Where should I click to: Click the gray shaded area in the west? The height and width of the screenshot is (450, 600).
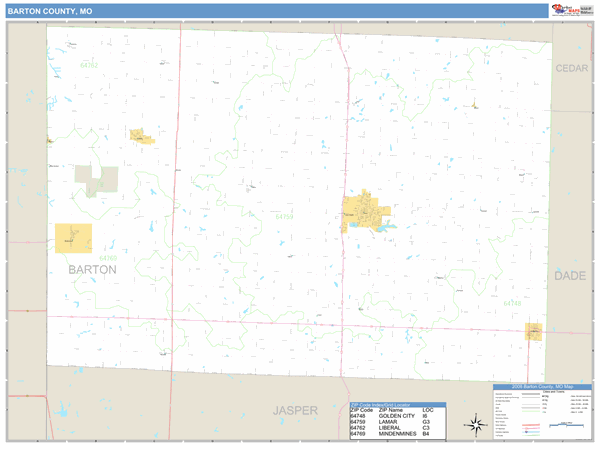click(96, 180)
